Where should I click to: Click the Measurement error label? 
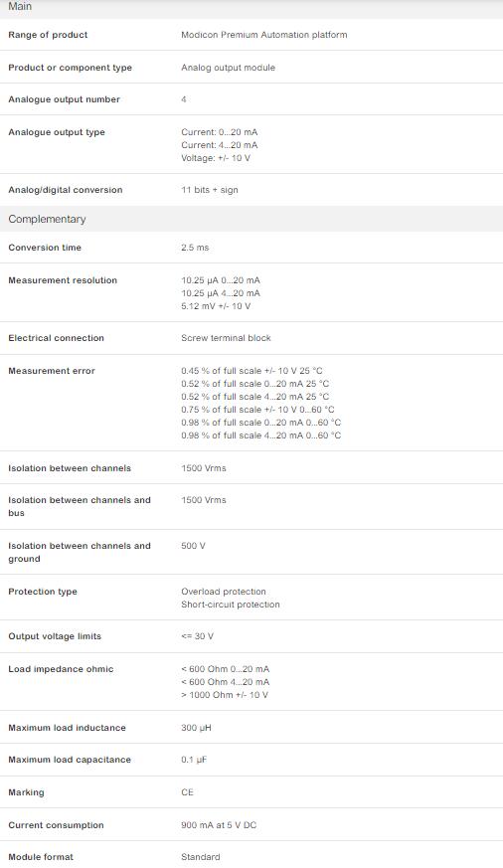point(52,371)
